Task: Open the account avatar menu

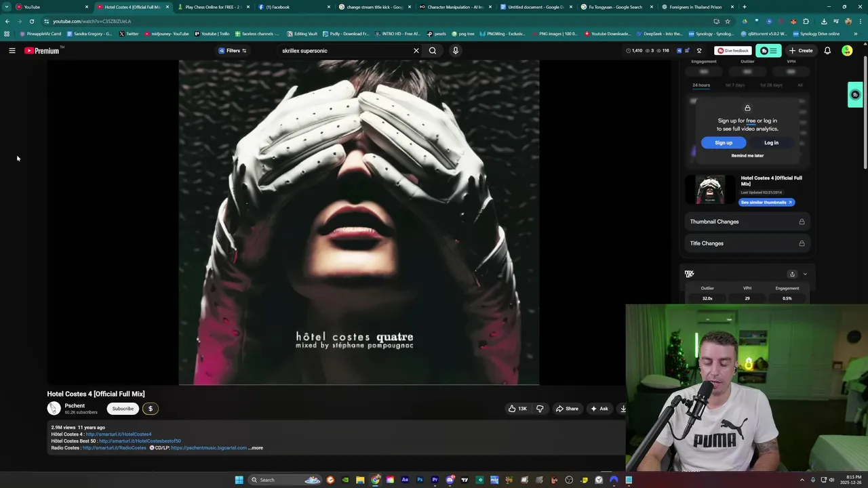Action: point(847,51)
